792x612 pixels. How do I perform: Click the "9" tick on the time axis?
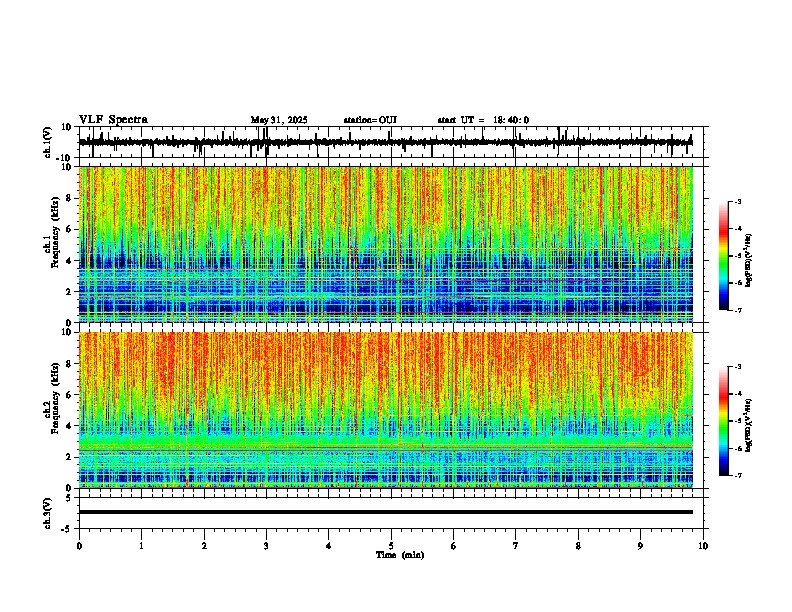(x=640, y=546)
